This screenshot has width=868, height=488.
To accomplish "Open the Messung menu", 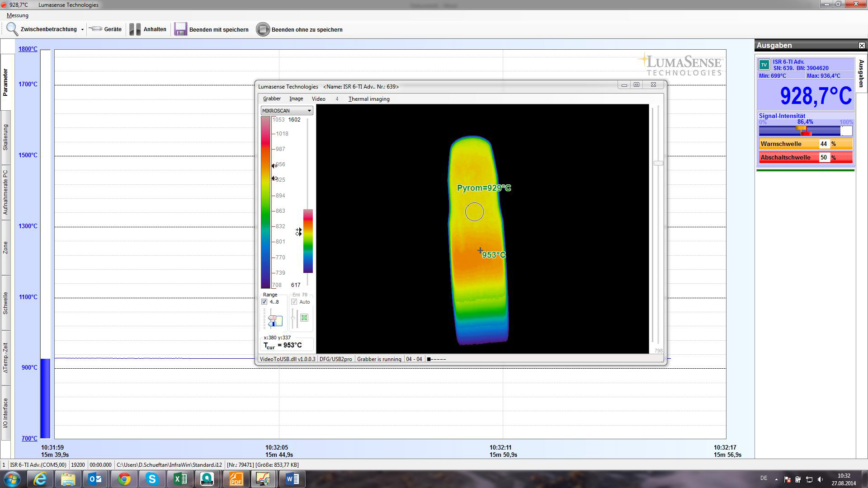I will click(17, 15).
